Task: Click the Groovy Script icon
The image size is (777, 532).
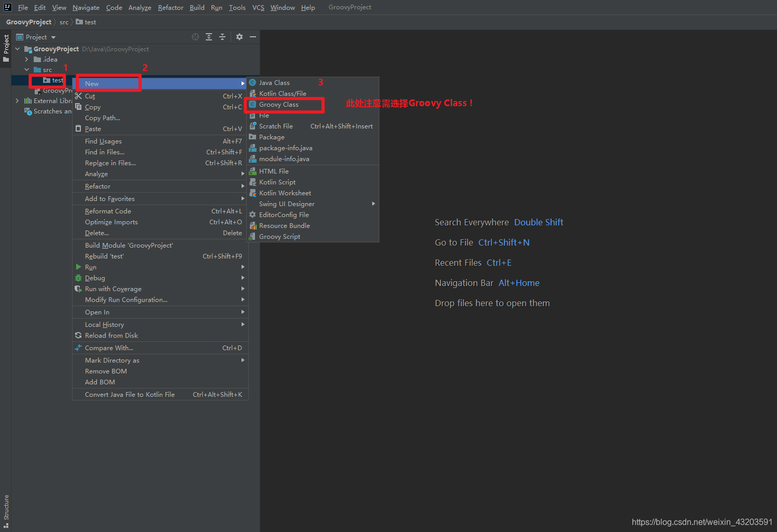Action: (252, 236)
